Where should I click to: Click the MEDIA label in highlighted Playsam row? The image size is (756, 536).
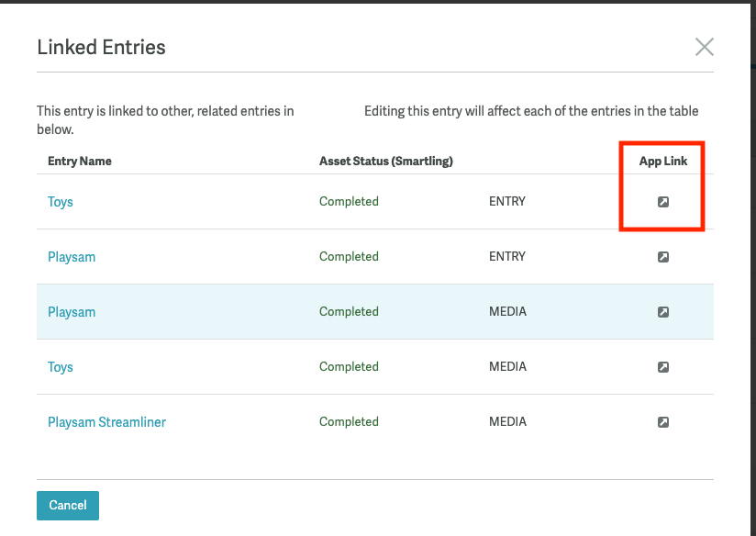point(507,312)
